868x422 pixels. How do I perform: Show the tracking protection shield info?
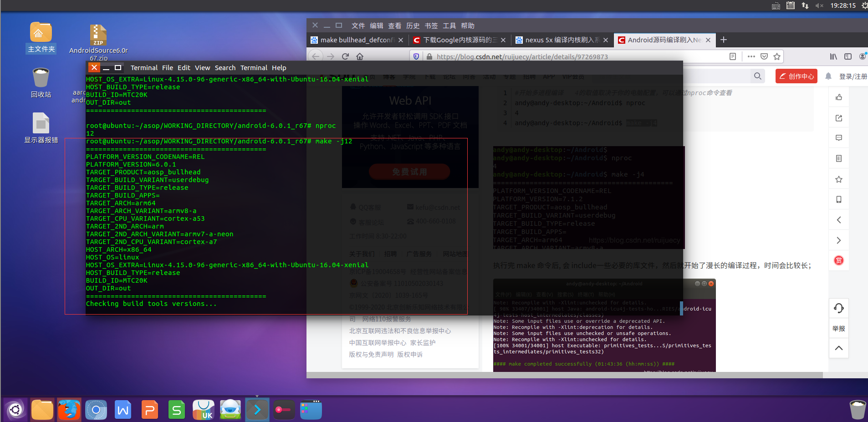416,56
